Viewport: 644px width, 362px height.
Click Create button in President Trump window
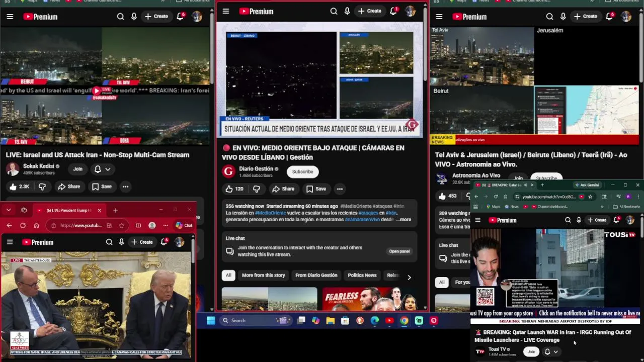point(142,242)
